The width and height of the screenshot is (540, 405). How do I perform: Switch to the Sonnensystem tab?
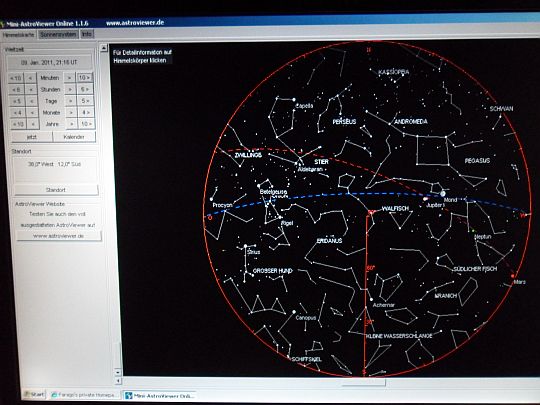(x=58, y=34)
